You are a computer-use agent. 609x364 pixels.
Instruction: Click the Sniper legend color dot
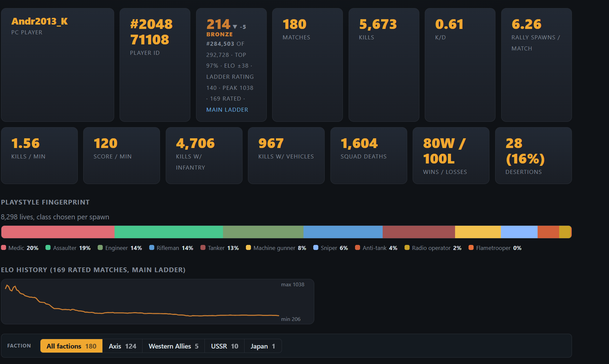(x=316, y=248)
